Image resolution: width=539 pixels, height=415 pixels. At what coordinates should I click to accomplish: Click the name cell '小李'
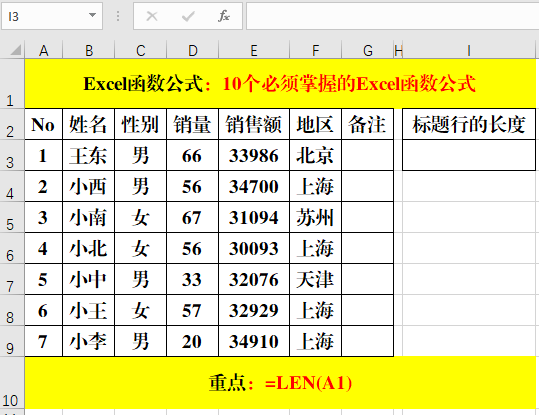pyautogui.click(x=89, y=341)
